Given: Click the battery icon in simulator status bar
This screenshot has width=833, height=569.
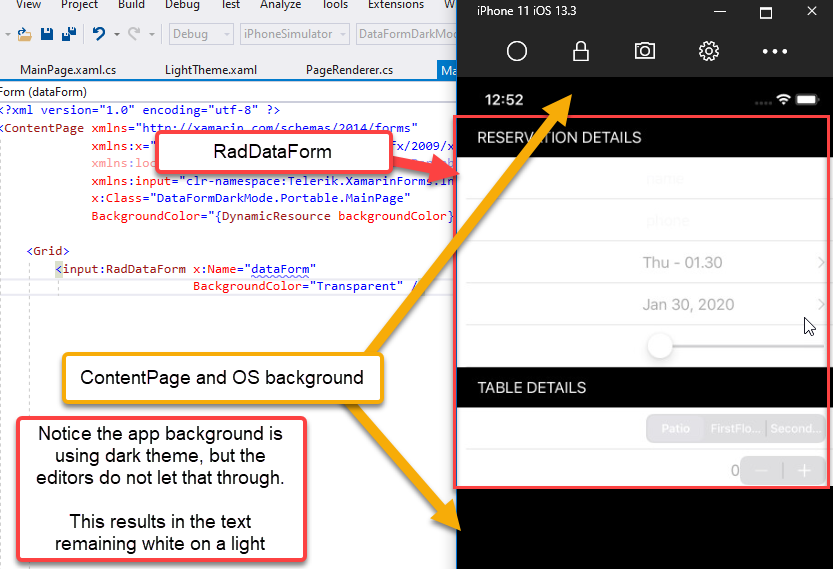Looking at the screenshot, I should (807, 99).
